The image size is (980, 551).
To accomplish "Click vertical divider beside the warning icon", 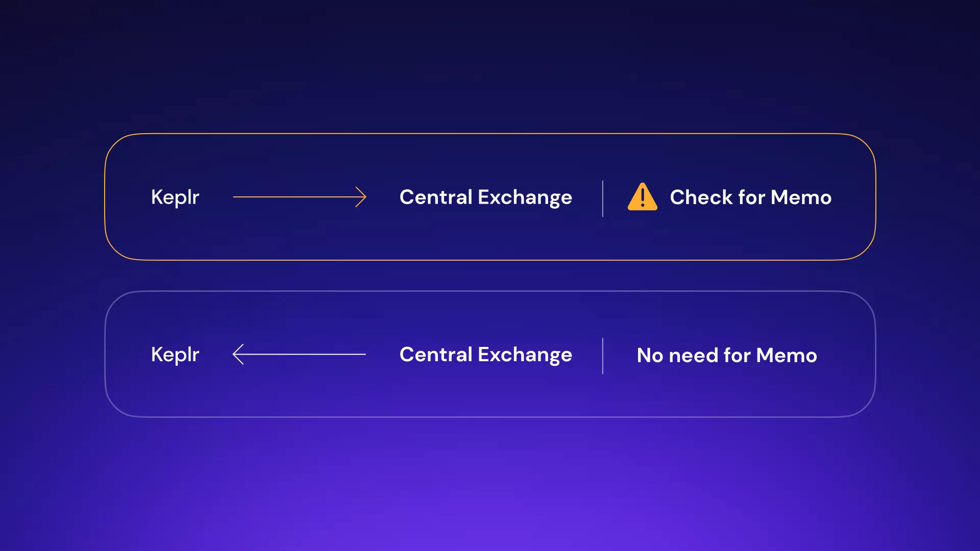I will 603,198.
